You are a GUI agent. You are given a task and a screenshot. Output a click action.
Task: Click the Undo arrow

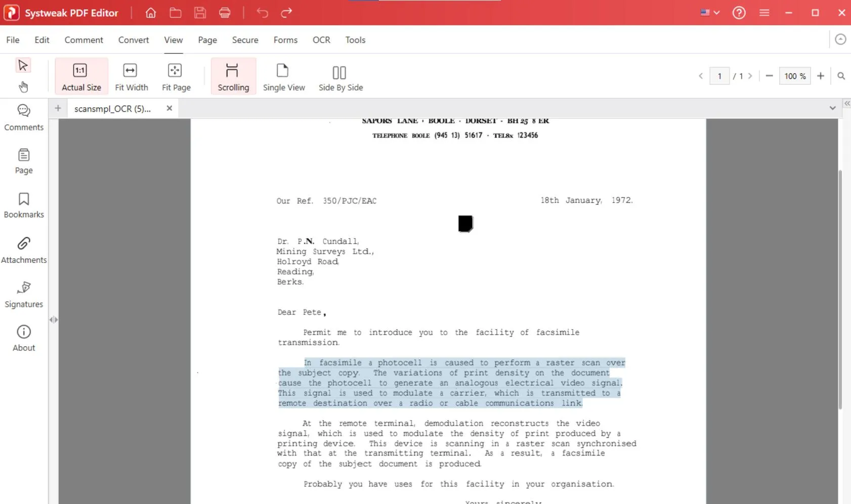click(262, 13)
